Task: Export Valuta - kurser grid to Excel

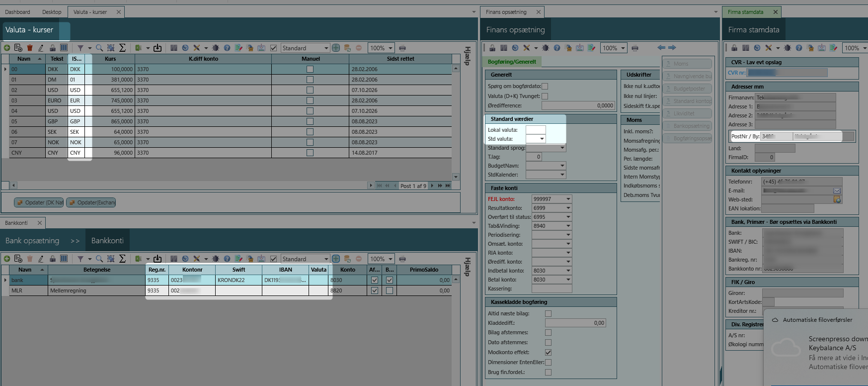Action: (x=139, y=48)
